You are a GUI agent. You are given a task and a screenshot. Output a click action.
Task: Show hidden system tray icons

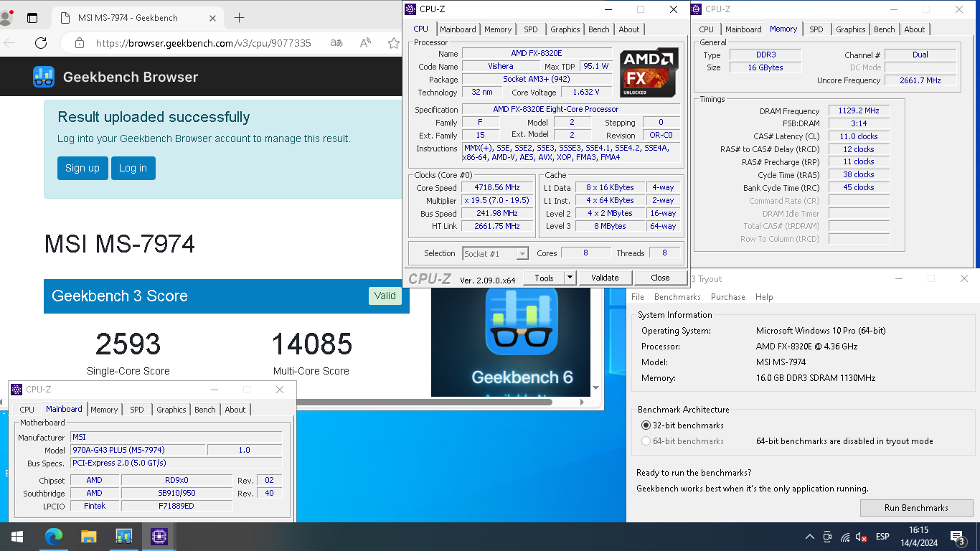(x=810, y=537)
